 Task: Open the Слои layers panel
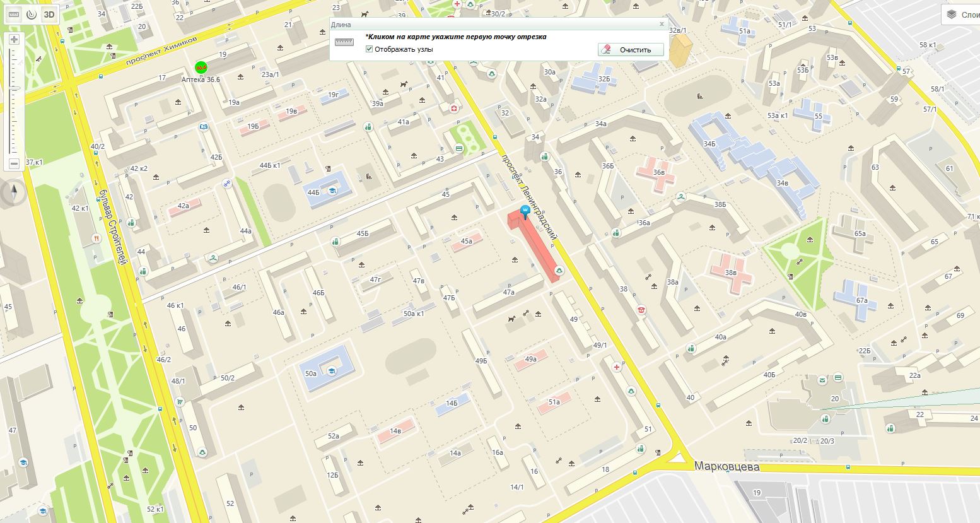click(961, 15)
